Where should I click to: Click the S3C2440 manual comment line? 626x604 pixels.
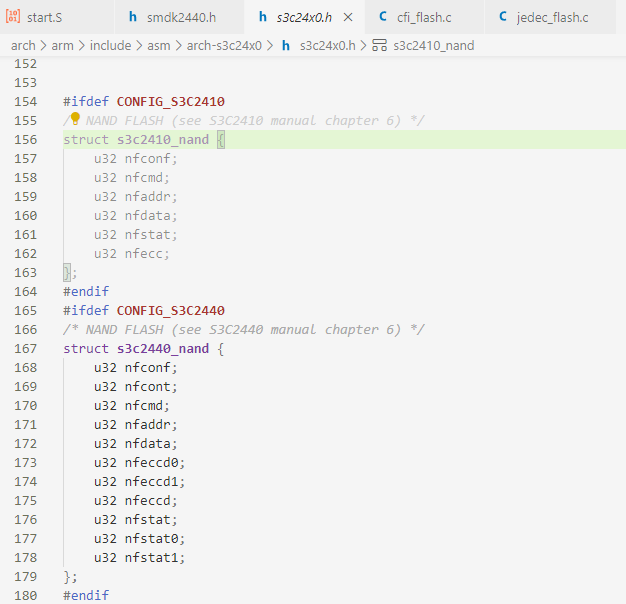coord(244,329)
